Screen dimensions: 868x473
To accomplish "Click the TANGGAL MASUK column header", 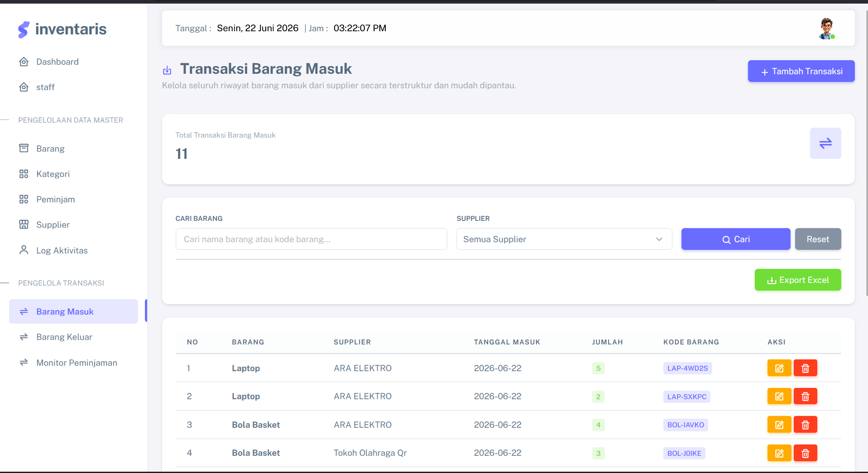I will click(507, 342).
